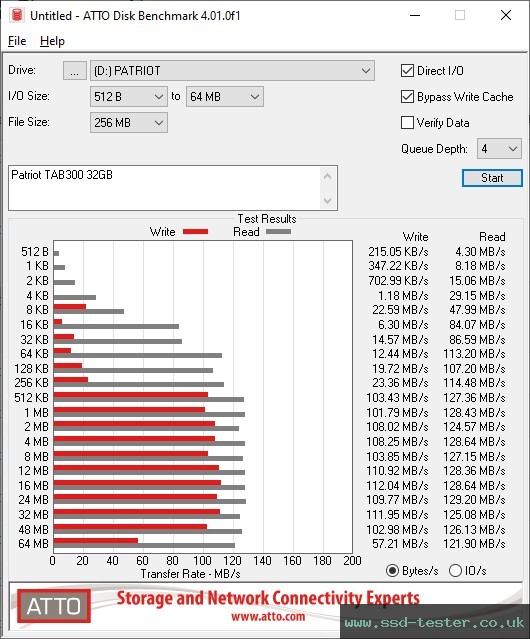Screen dimensions: 530x639
Task: Minimize the ATTO Disk Benchmark window
Action: [415, 15]
